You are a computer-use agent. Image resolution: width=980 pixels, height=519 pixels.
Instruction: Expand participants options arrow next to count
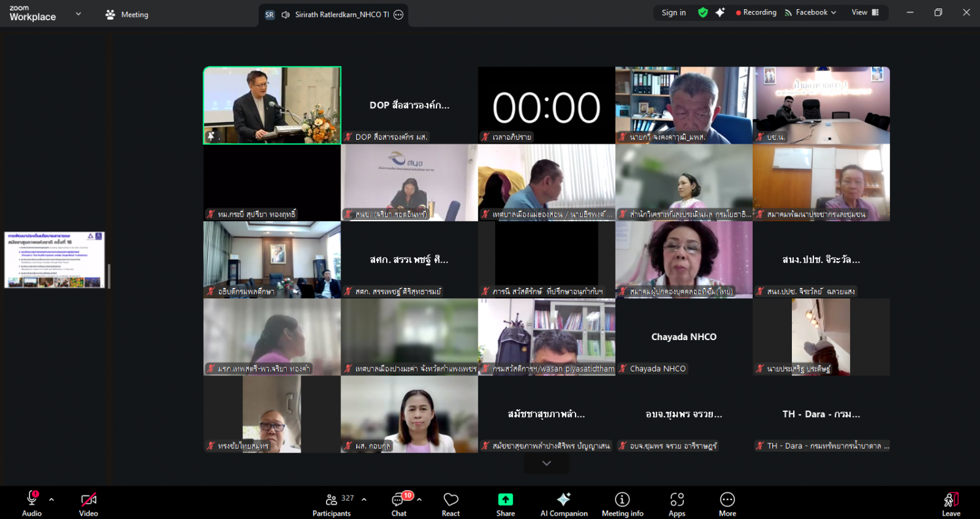tap(364, 500)
